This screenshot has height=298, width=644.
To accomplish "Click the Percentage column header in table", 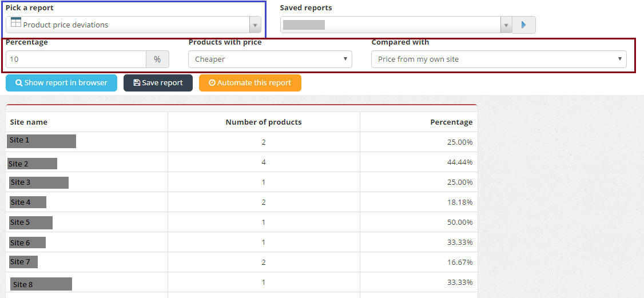I will pyautogui.click(x=451, y=122).
